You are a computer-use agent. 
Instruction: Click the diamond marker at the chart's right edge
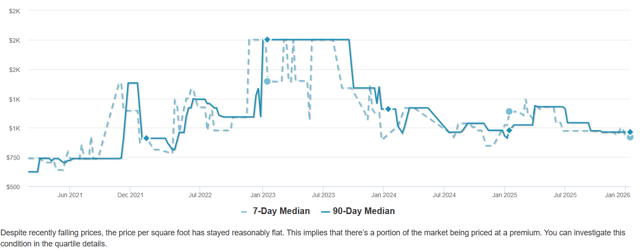tap(630, 132)
